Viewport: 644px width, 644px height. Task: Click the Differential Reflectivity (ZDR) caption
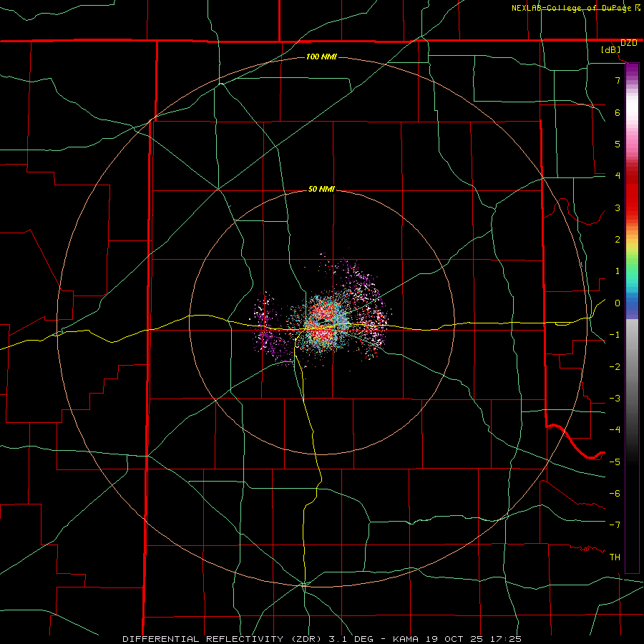pos(224,639)
